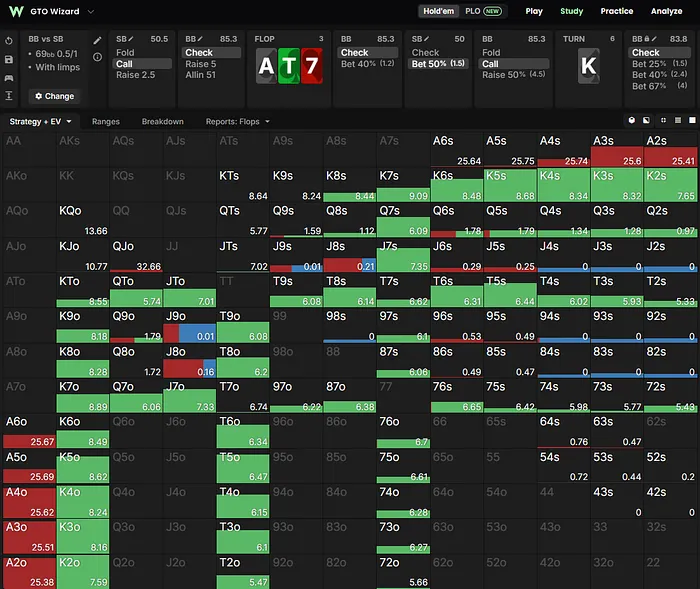Click the King turn card
Screen dimensions: 700x589
pyautogui.click(x=588, y=66)
